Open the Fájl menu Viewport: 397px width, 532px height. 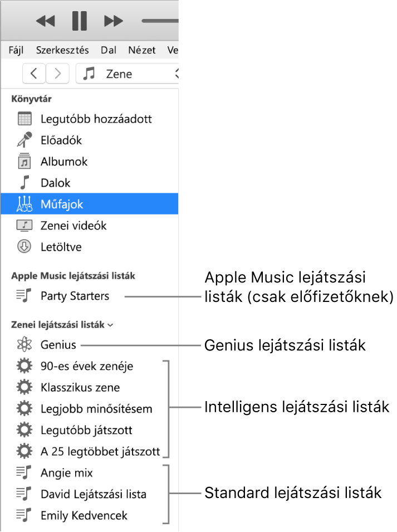(16, 50)
